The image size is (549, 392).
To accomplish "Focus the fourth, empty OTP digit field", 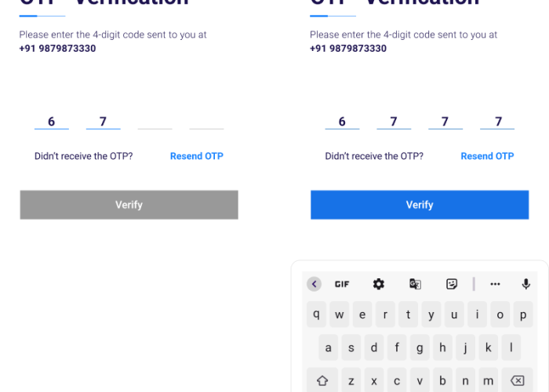I will pos(206,122).
